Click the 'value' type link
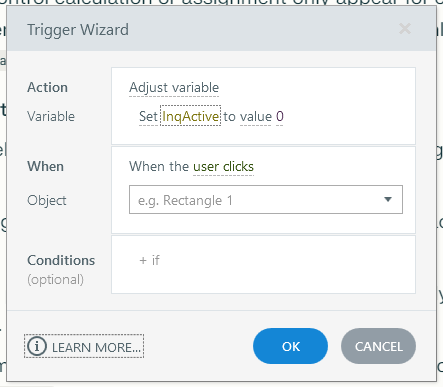The height and width of the screenshot is (387, 443). point(256,117)
